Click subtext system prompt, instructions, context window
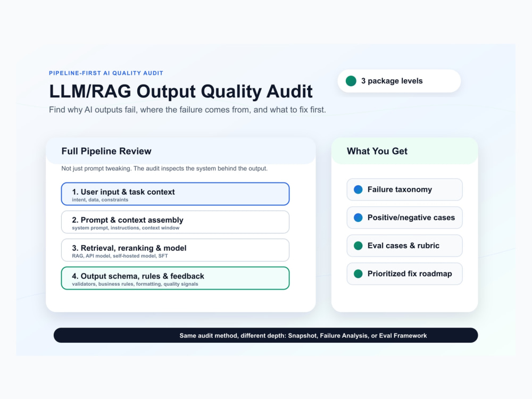This screenshot has height=399, width=532. click(126, 228)
